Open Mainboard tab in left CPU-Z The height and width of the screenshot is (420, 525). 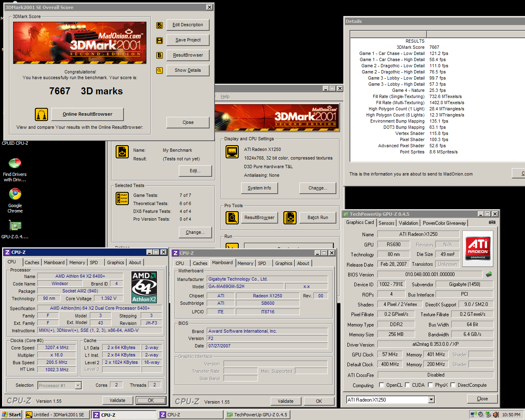click(x=54, y=262)
